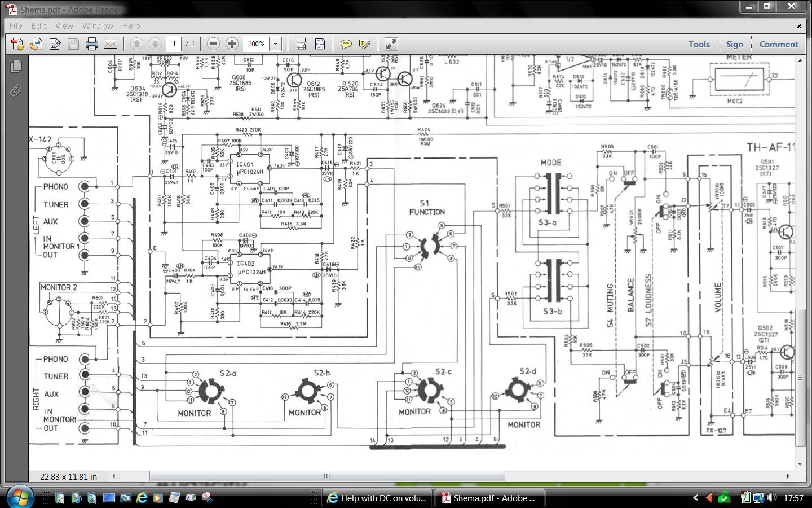
Task: Click Shema.pdf Adobe Reader taskbar button
Action: coord(491,498)
